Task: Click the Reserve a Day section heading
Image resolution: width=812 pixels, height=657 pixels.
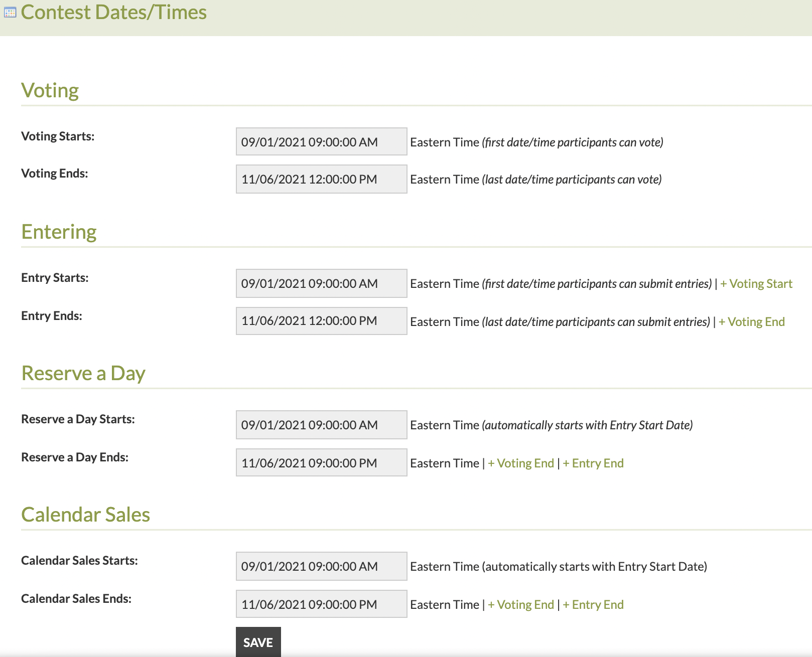Action: [x=83, y=374]
